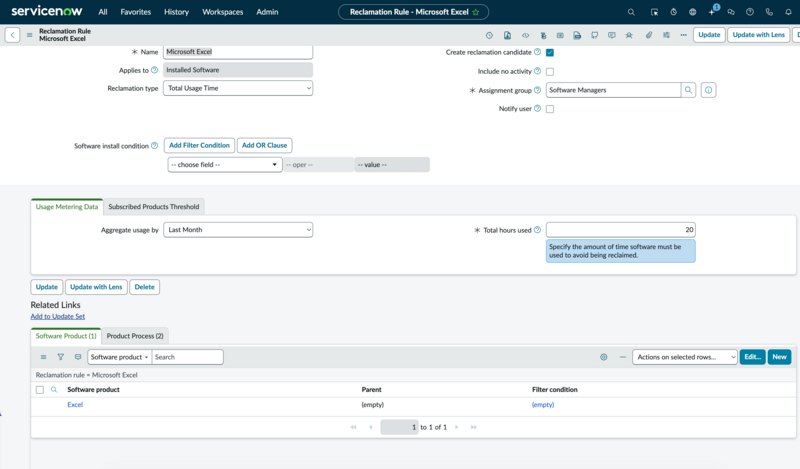
Task: Open the Aggregate usage by dropdown
Action: [238, 230]
